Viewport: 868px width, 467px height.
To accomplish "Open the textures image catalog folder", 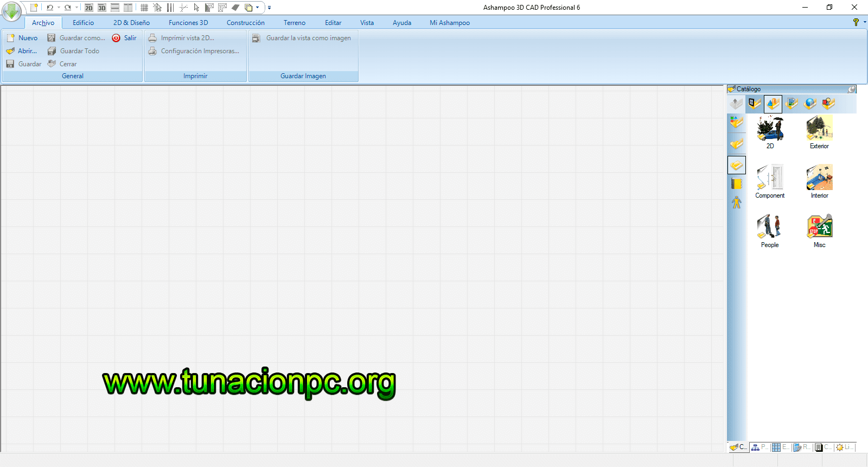I will coord(792,103).
